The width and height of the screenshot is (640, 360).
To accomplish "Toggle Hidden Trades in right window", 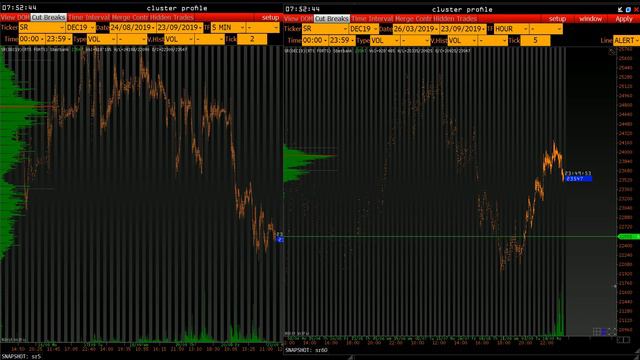I will [x=455, y=19].
